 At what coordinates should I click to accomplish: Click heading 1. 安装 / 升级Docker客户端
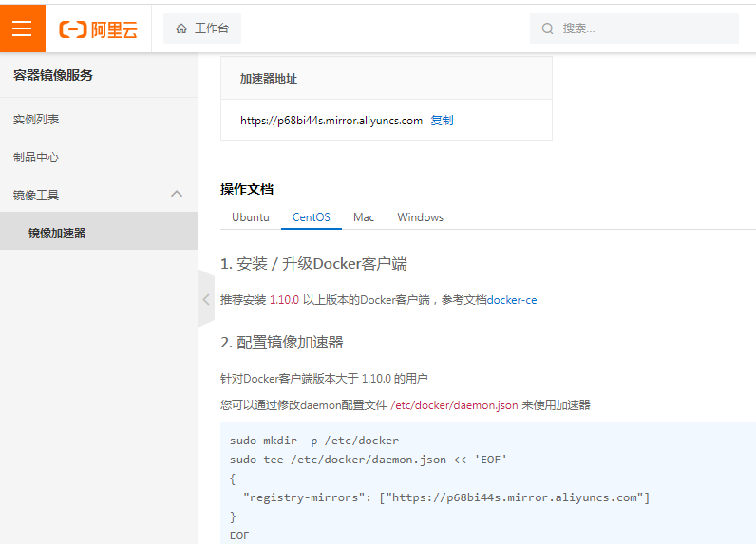313,264
